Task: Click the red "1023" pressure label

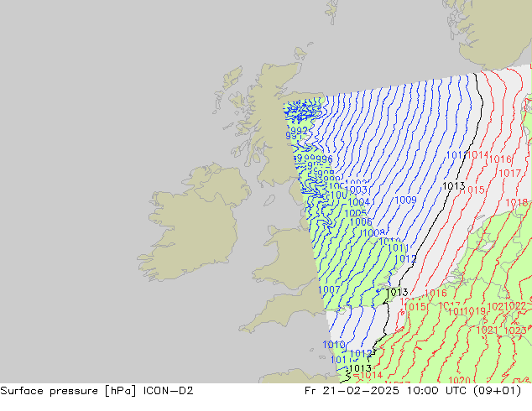Action: click(515, 330)
